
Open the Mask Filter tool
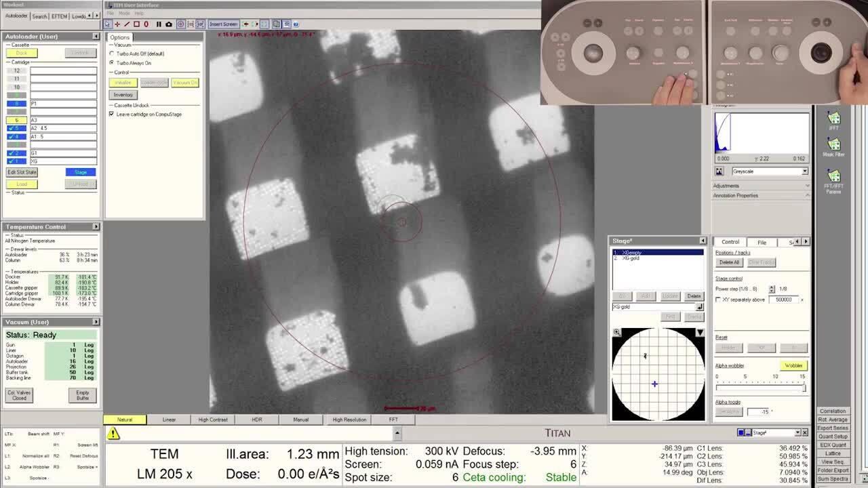[x=833, y=147]
